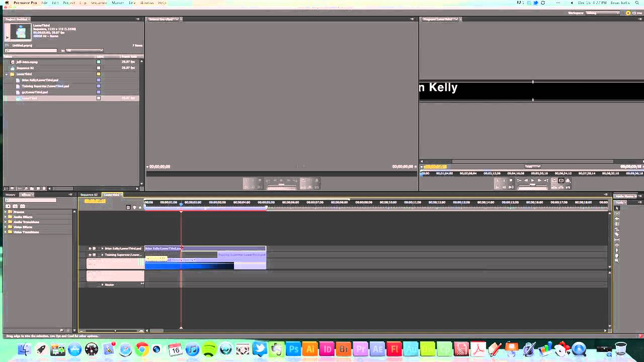The width and height of the screenshot is (644, 362).
Task: Click the timeline playhead marker
Action: 181,205
